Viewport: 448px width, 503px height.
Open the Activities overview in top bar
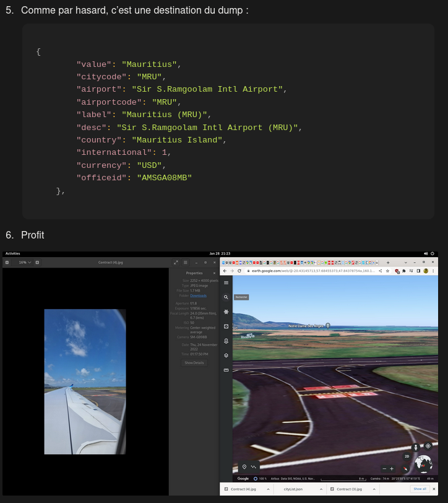tap(12, 253)
